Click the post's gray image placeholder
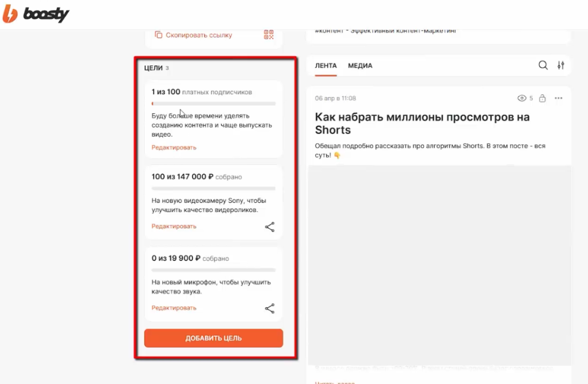This screenshot has width=588, height=384. click(439, 265)
